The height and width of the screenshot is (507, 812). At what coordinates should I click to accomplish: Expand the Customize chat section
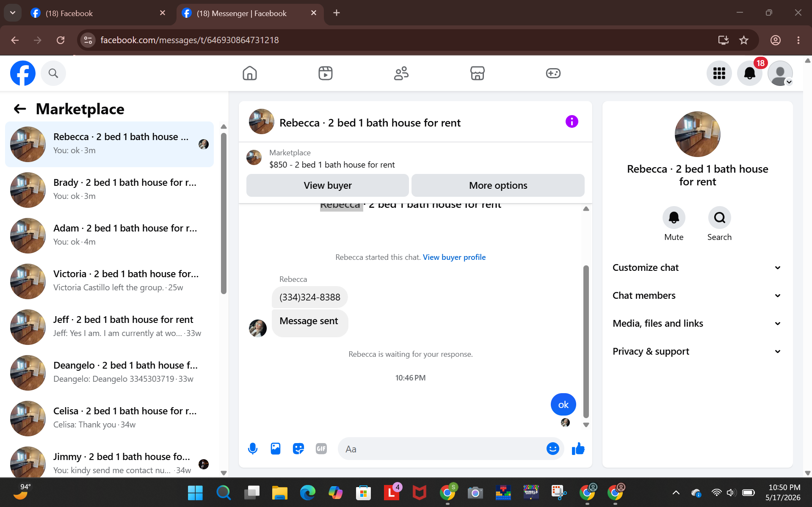click(696, 267)
